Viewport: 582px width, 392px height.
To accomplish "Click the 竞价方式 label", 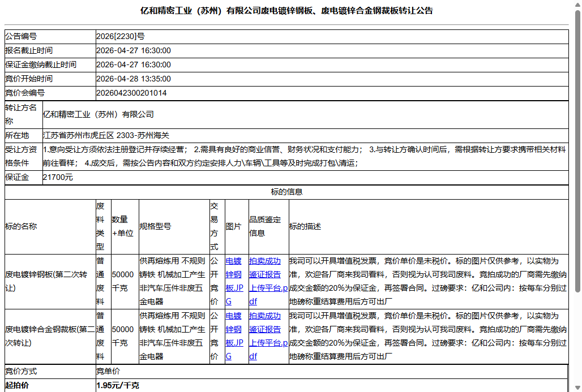I will pyautogui.click(x=21, y=371).
